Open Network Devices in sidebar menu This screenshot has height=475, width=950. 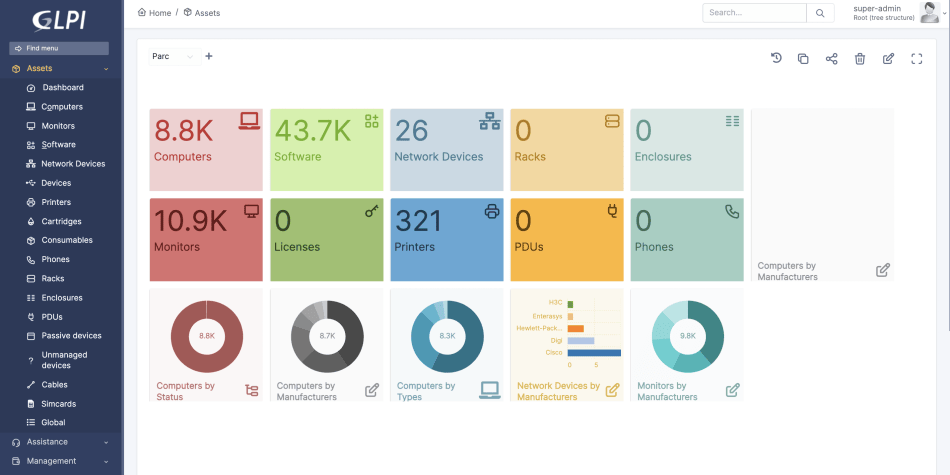click(x=73, y=164)
